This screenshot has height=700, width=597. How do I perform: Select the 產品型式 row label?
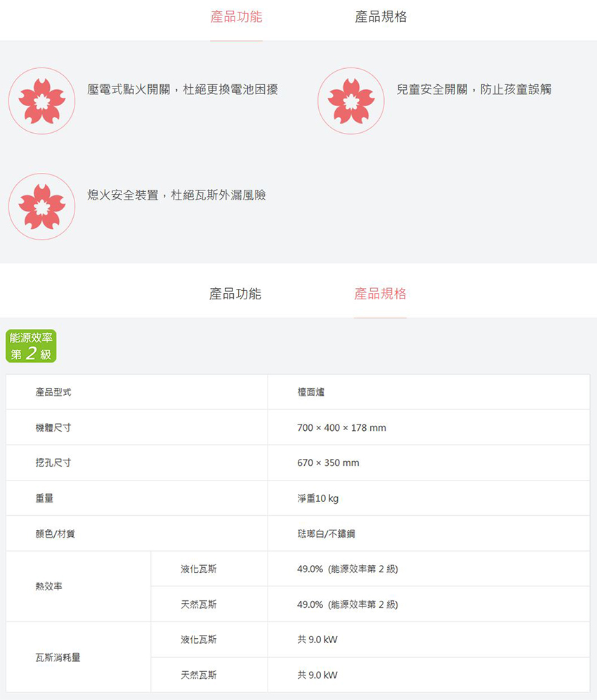tap(53, 392)
